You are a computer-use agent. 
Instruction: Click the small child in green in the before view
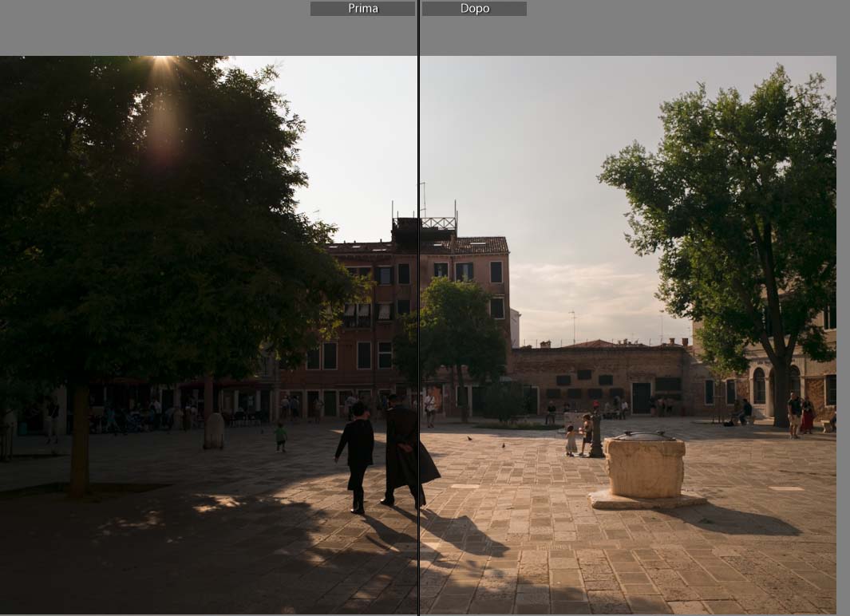pos(280,436)
